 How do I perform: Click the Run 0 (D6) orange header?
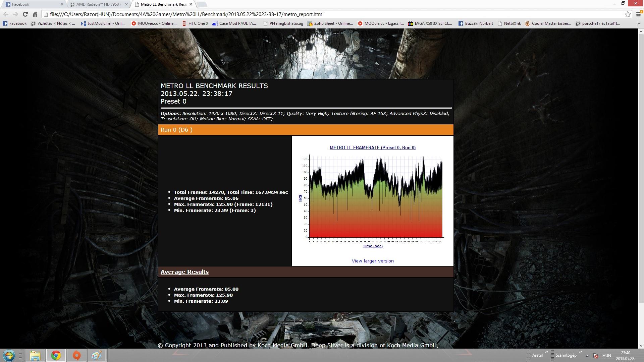(306, 130)
